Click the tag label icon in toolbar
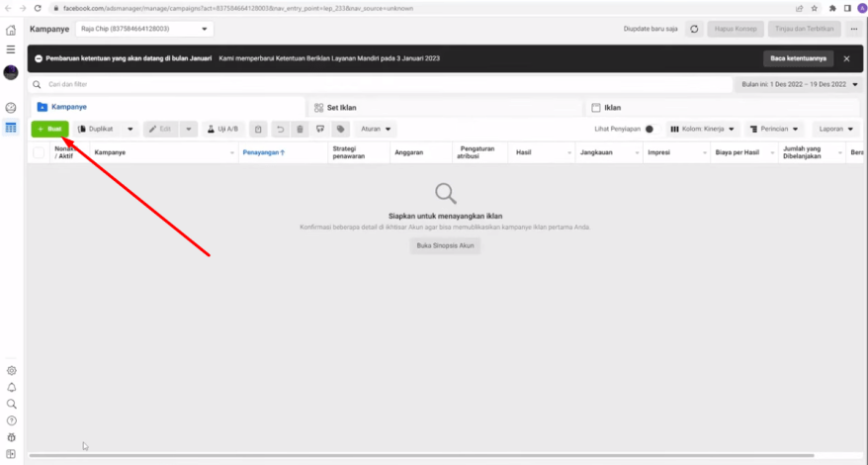 340,130
